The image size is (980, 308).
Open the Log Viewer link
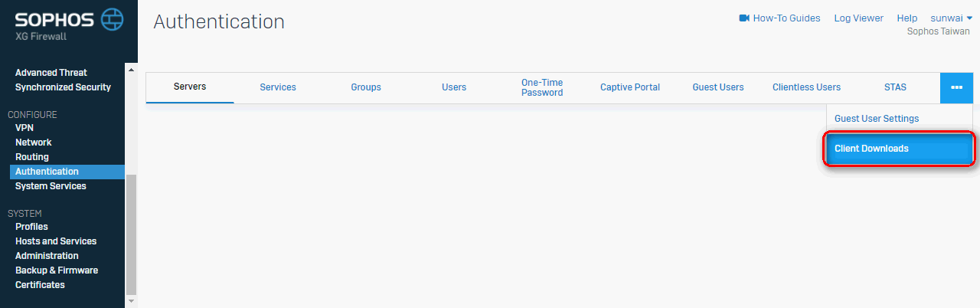pyautogui.click(x=858, y=18)
